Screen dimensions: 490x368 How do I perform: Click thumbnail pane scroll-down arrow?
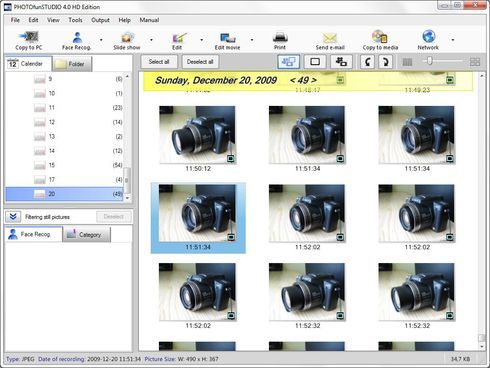pos(482,347)
